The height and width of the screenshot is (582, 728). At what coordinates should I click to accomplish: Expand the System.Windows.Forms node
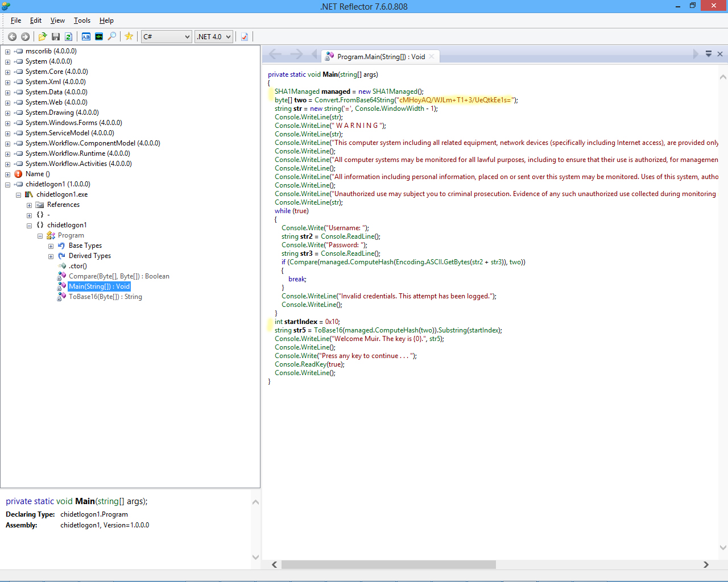(7, 123)
